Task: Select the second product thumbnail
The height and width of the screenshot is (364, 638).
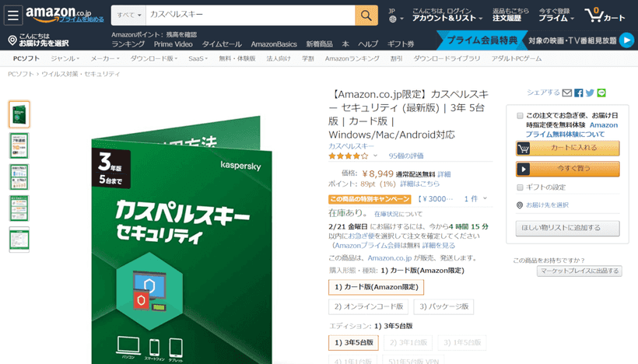Action: [x=19, y=145]
